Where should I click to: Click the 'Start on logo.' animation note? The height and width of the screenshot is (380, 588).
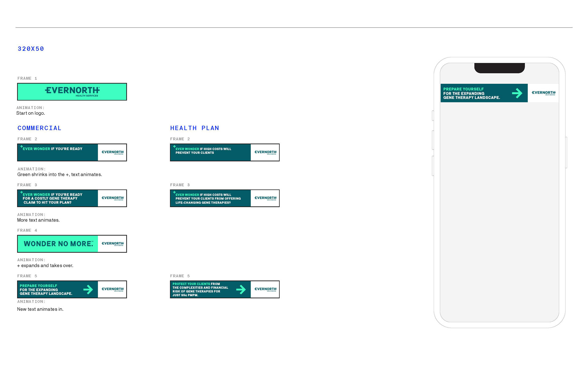click(x=31, y=113)
